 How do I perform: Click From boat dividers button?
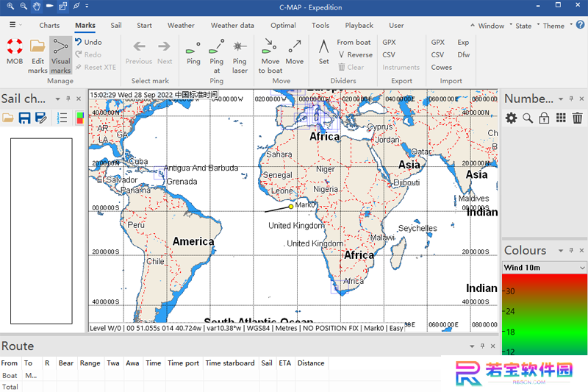click(354, 43)
